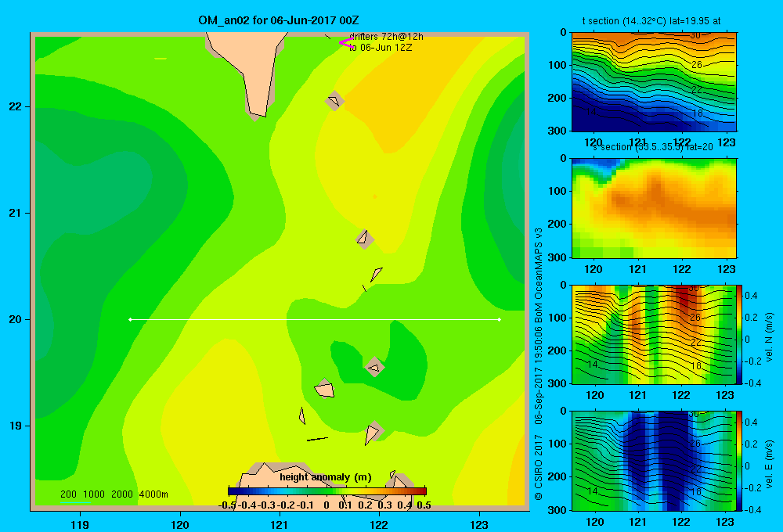Click the 'vel. N (m/s)' color scale bar
Image resolution: width=783 pixels, height=532 pixels.
point(739,334)
